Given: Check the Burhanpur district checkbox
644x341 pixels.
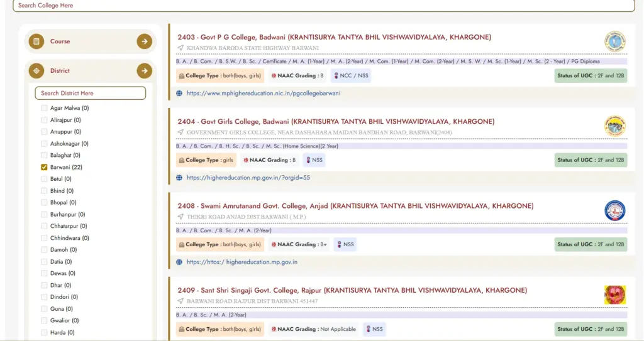Looking at the screenshot, I should click(x=44, y=214).
